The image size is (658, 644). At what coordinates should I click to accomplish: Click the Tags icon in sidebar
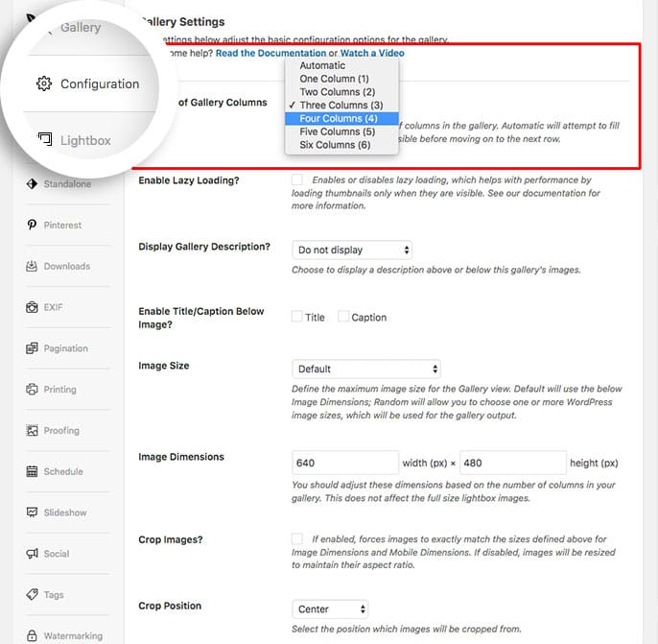(32, 594)
